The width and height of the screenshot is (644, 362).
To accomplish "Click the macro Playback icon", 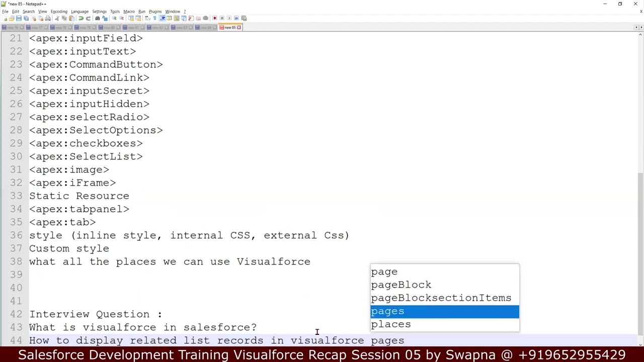I will pos(229,18).
